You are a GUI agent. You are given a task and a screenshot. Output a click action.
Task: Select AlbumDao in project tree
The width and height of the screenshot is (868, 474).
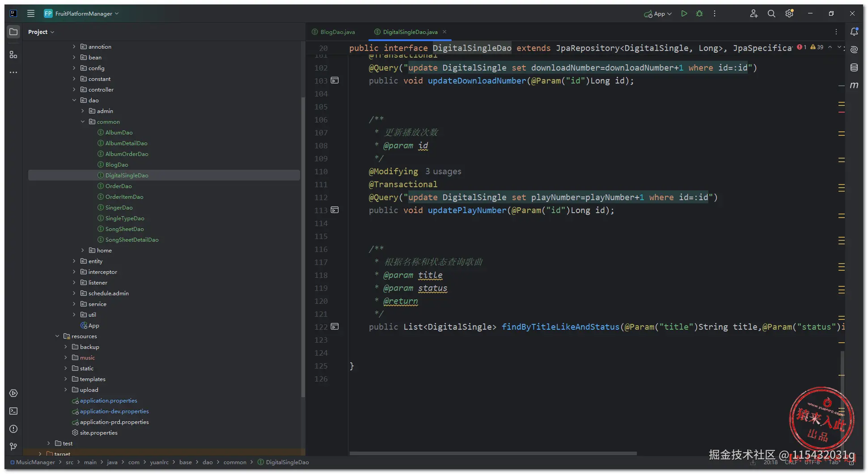[x=119, y=132]
